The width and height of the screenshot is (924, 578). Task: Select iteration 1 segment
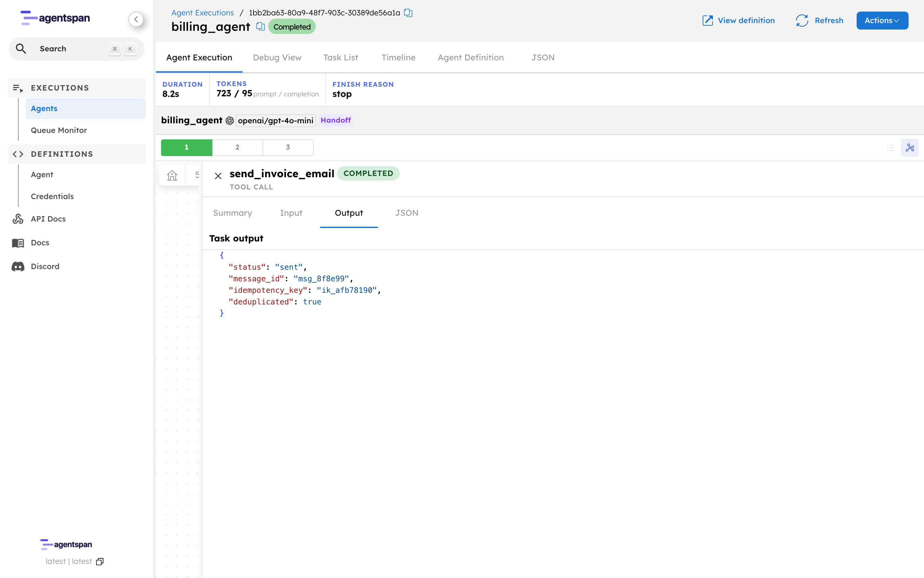[186, 147]
